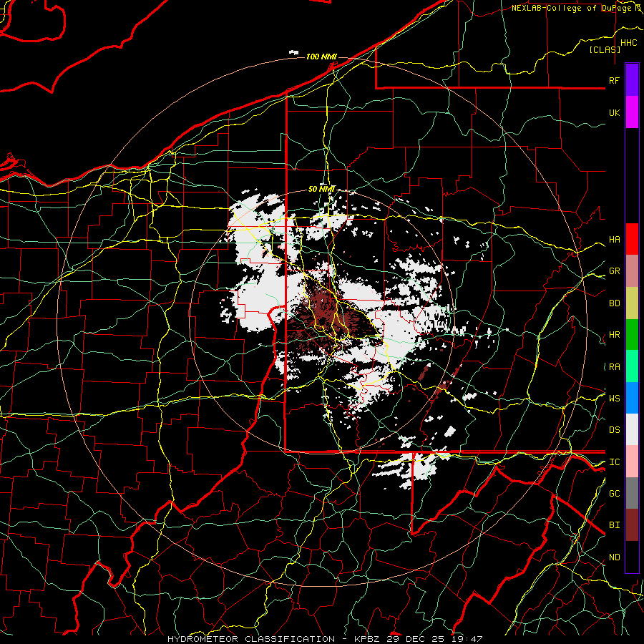Click the BD yellow legend swatch
Image resolution: width=644 pixels, height=644 pixels.
[632, 303]
